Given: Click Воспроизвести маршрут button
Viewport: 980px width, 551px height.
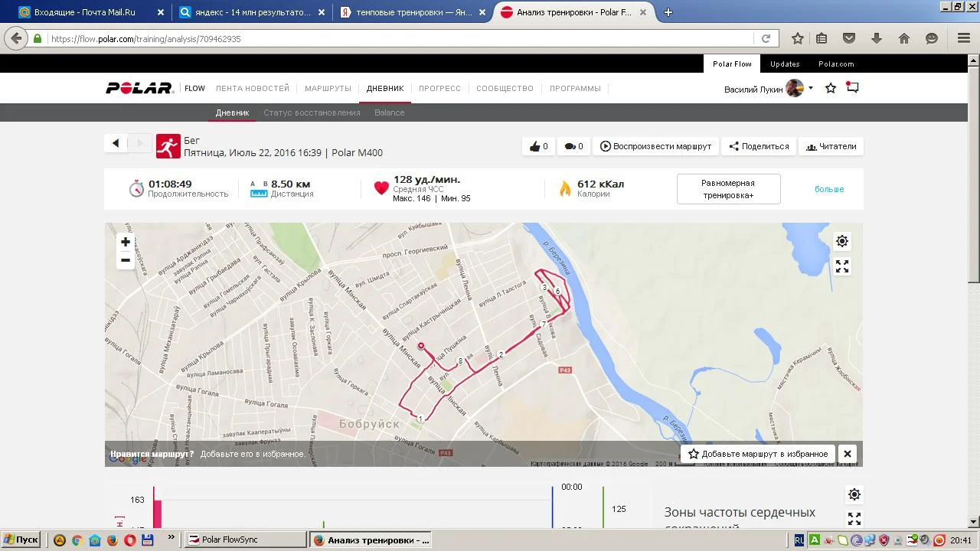Looking at the screenshot, I should pyautogui.click(x=655, y=146).
